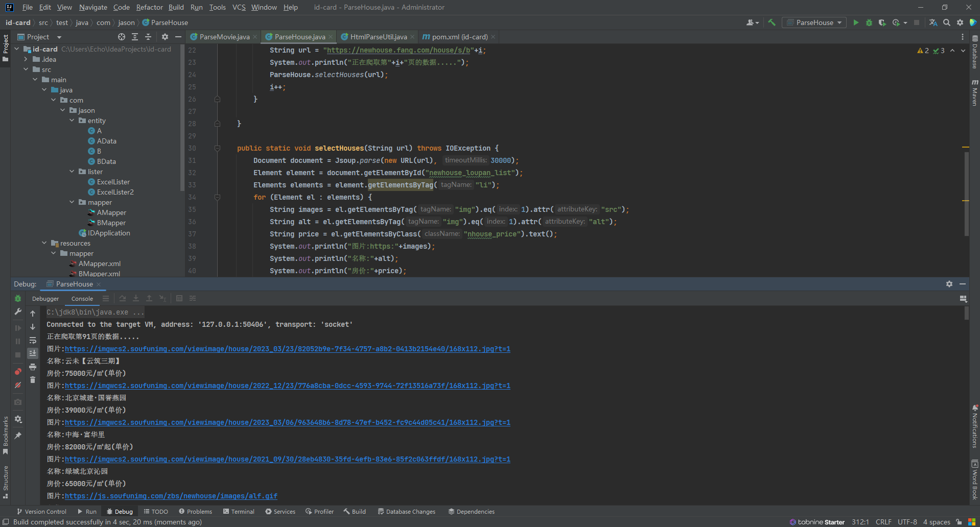Viewport: 980px width, 527px height.
Task: Toggle Mute Breakpoints in the debug sidebar
Action: tap(18, 385)
